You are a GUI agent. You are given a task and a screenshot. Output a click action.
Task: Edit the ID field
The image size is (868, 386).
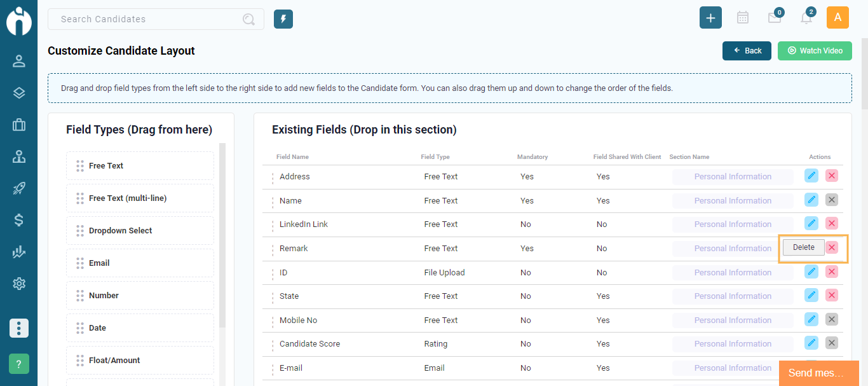point(811,272)
